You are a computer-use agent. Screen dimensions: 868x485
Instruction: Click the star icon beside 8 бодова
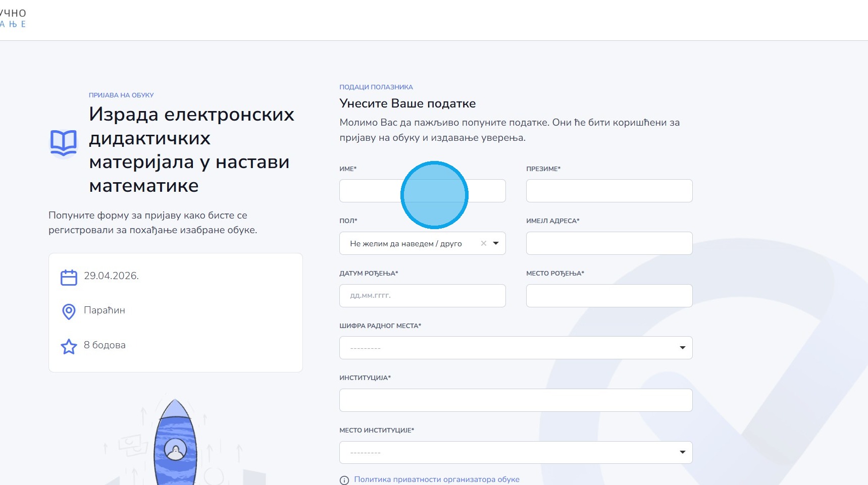tap(69, 346)
